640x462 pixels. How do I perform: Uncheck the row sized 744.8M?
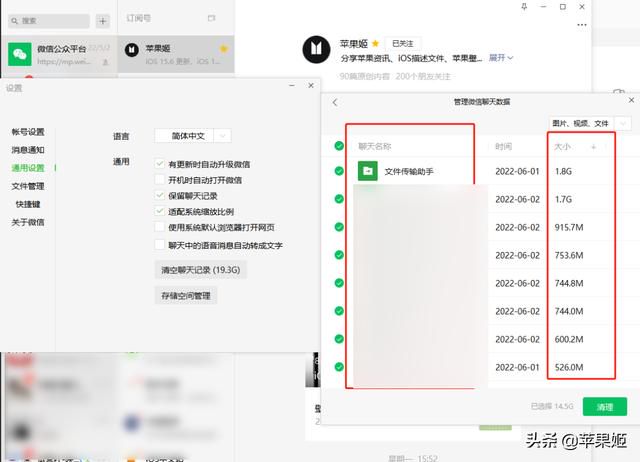(x=339, y=283)
